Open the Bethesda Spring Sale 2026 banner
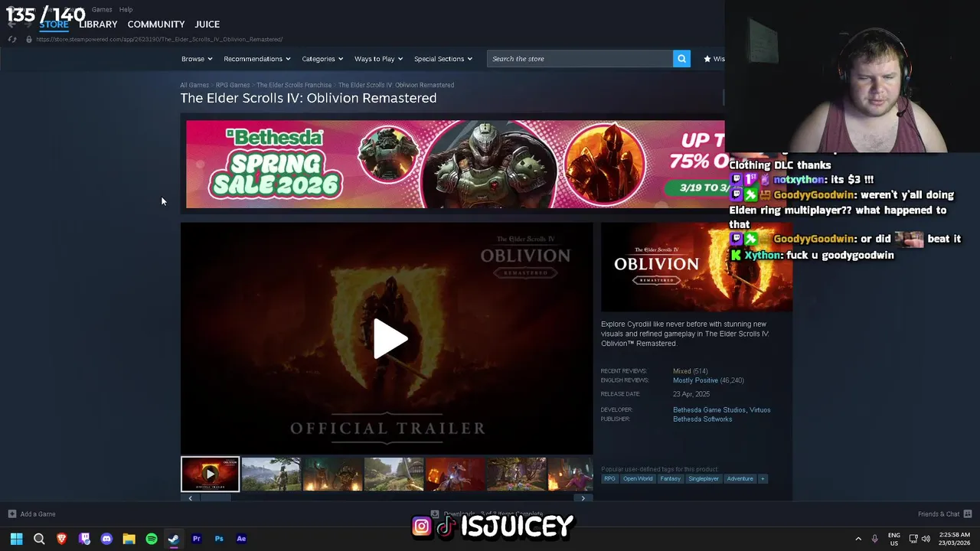Screen dimensions: 980x551 (x=455, y=164)
